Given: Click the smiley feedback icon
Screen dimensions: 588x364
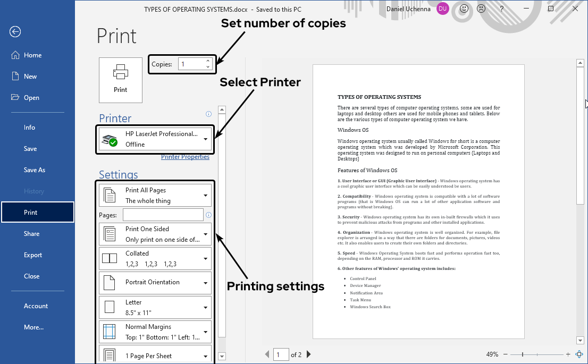Looking at the screenshot, I should 462,9.
